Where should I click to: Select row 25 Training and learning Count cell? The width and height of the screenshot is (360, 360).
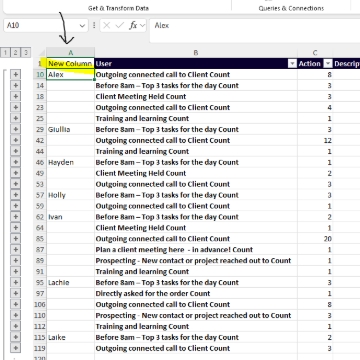196,118
